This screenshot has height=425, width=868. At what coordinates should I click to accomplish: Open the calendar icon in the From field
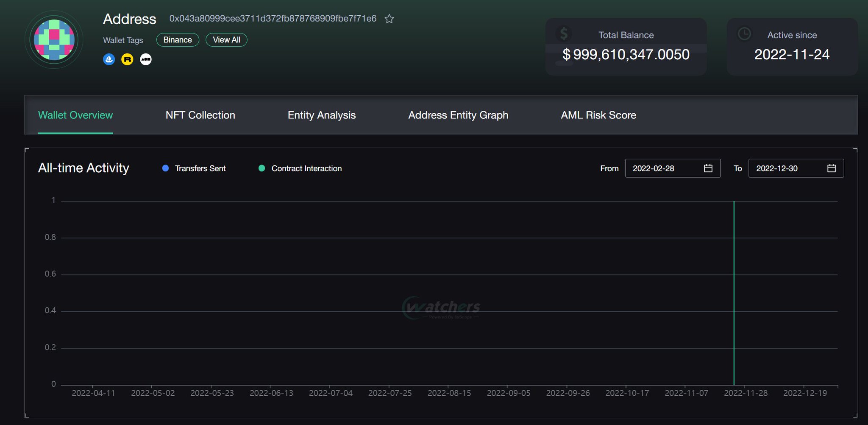[708, 168]
